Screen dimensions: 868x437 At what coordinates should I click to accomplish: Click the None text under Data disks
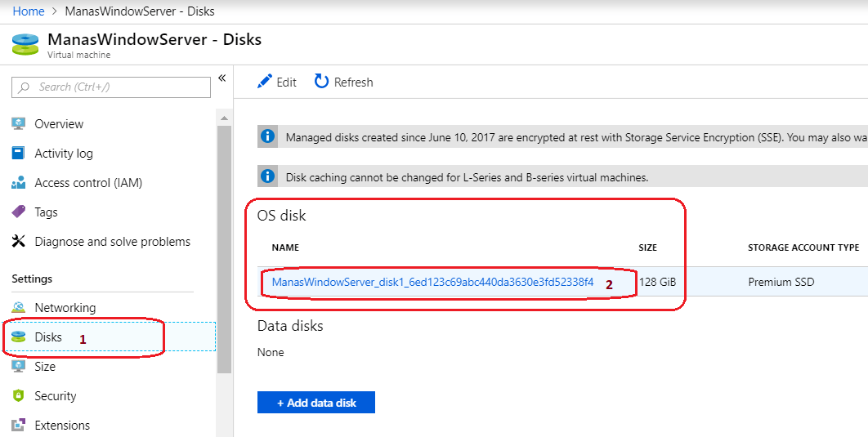pos(271,352)
